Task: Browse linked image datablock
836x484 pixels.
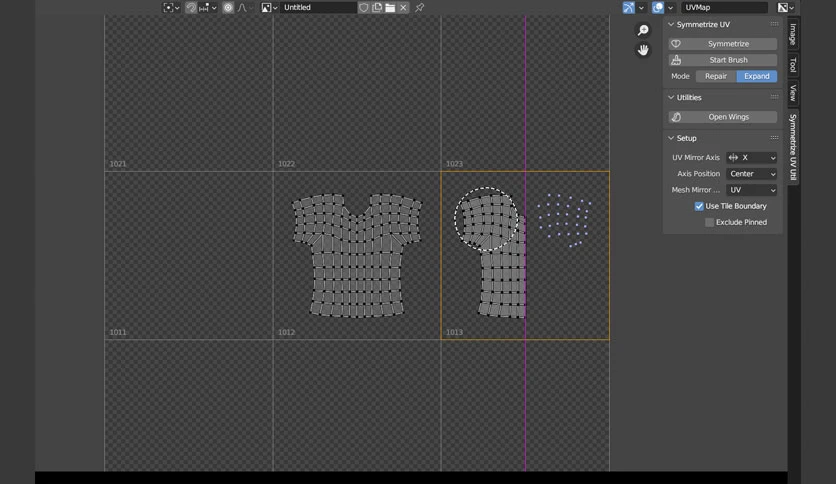Action: click(x=269, y=7)
